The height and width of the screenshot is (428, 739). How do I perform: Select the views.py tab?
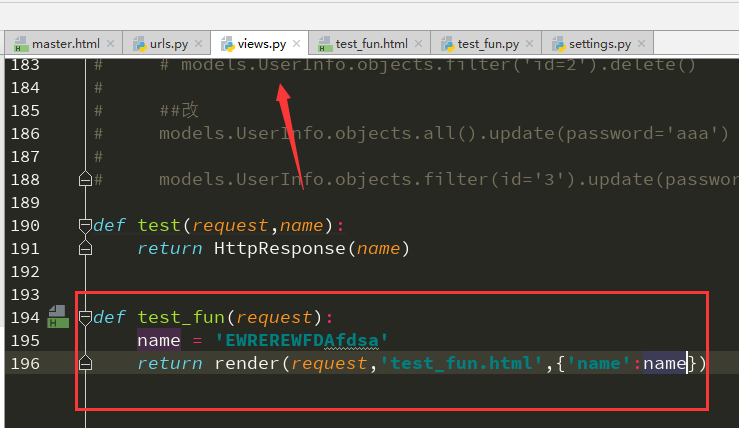click(260, 44)
